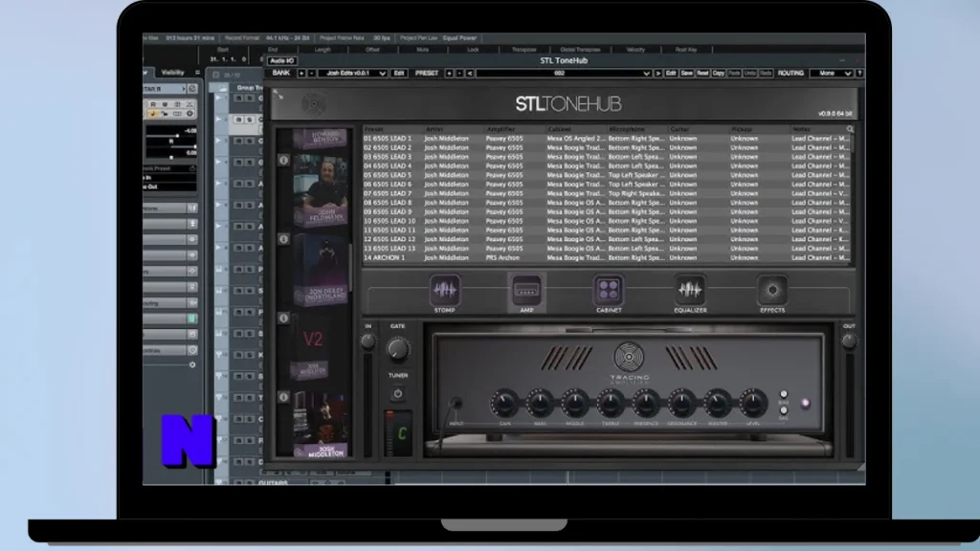Open the settings gear in Cubase inspector
Screen dimensions: 980x551
192,364
